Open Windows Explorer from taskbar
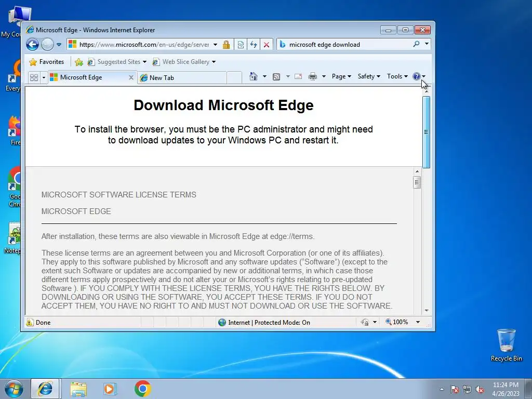 78,389
